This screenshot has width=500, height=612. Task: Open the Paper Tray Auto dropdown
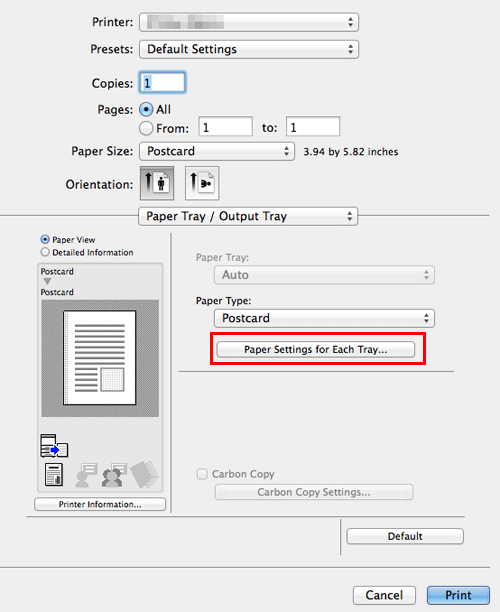coord(324,275)
